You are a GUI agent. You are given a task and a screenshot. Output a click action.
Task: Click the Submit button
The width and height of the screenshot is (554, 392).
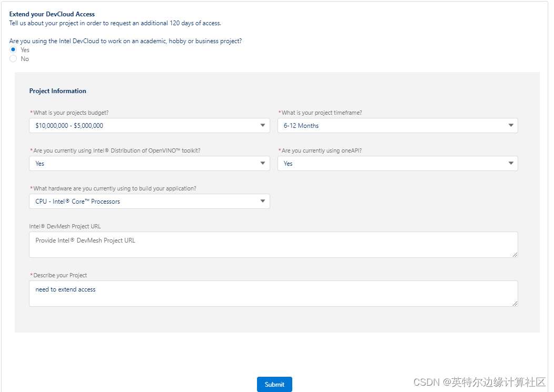pyautogui.click(x=274, y=384)
